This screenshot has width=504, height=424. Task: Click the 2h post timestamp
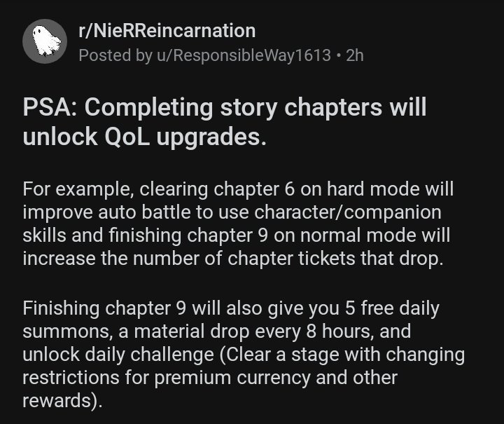[x=355, y=55]
